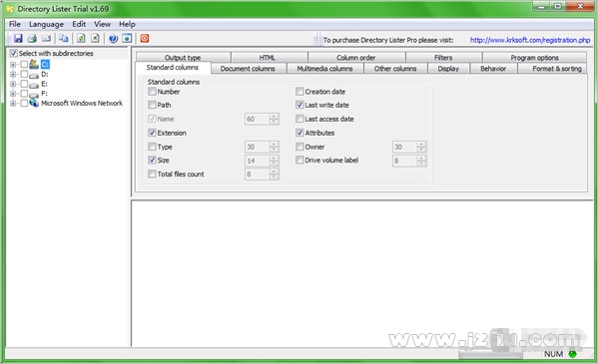Open the Language menu
The height and width of the screenshot is (364, 598).
click(x=47, y=24)
